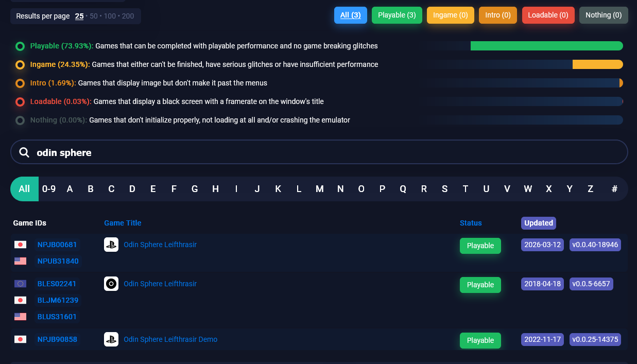Filter results by Intro (0)

[x=498, y=15]
